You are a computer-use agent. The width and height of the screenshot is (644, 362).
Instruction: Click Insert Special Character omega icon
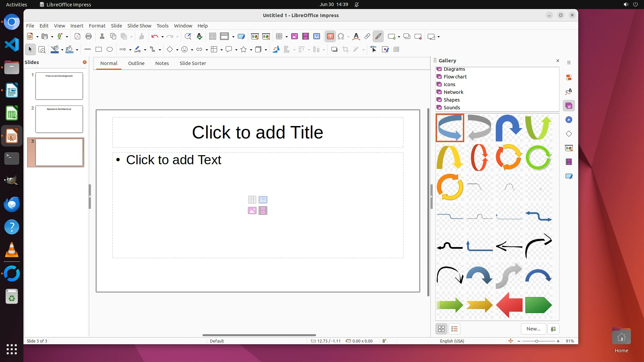(x=341, y=37)
